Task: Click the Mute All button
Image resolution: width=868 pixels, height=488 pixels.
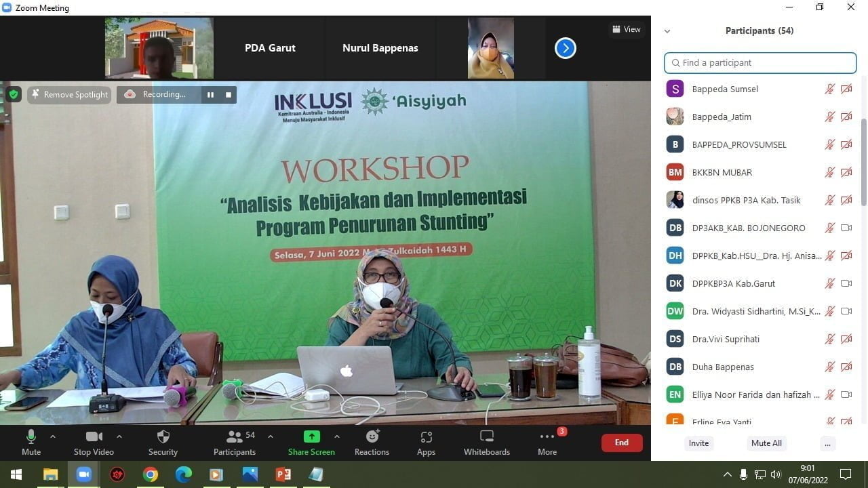Action: pyautogui.click(x=766, y=443)
